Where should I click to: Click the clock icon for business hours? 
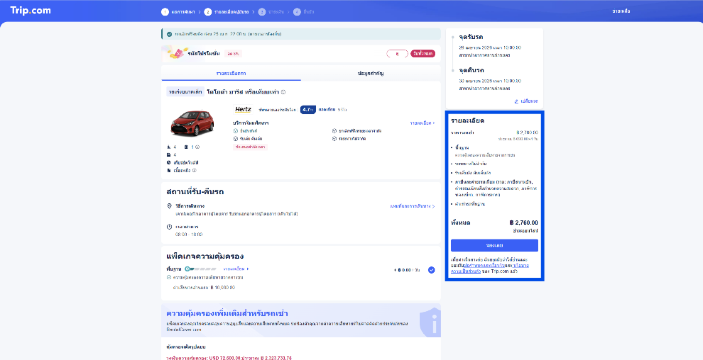point(169,227)
